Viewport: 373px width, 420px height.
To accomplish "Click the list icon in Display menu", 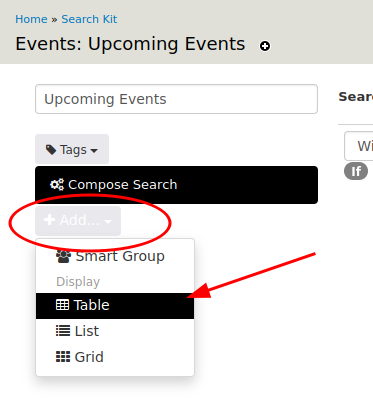I will point(63,331).
